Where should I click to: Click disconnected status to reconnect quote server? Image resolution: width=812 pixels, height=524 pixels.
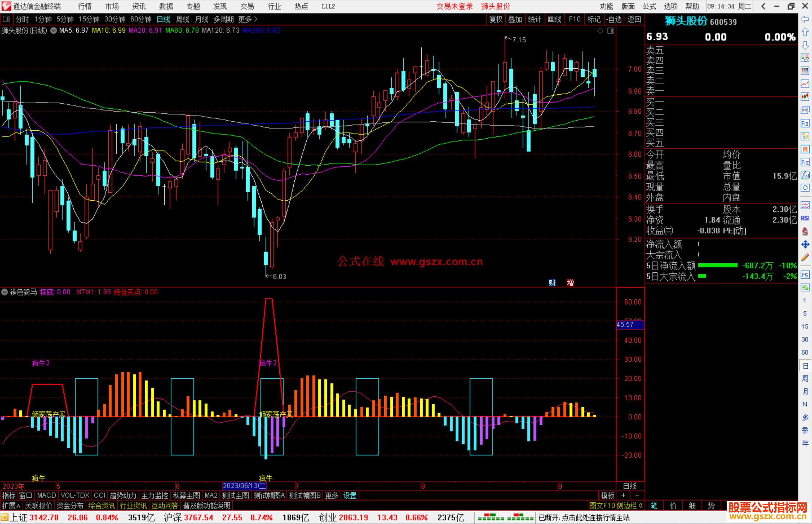(x=584, y=518)
